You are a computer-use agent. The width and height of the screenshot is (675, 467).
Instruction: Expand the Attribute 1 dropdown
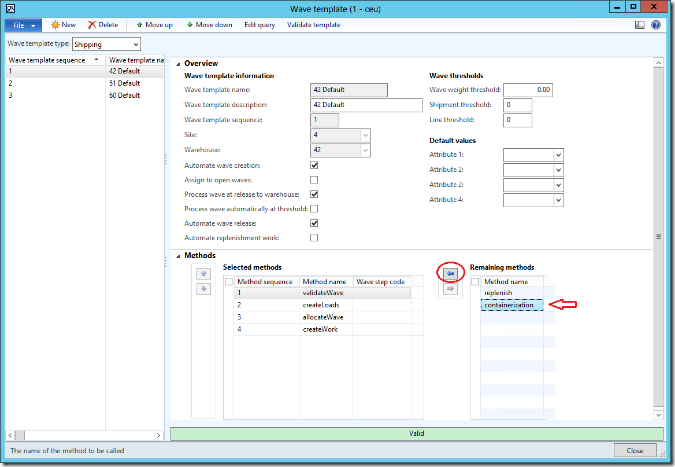558,155
